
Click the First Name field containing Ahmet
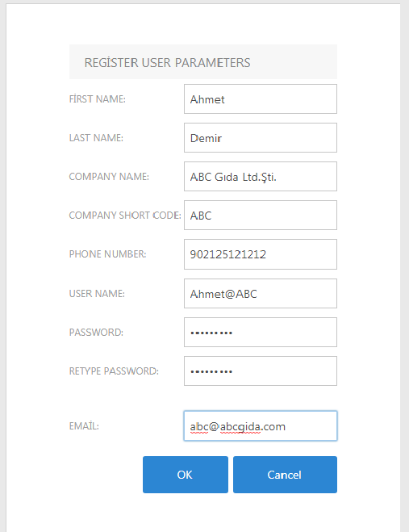pyautogui.click(x=261, y=99)
